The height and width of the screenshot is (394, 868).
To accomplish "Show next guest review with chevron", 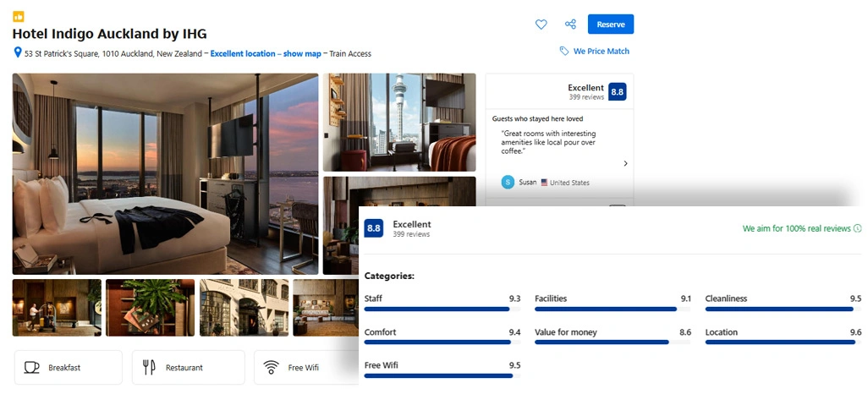I will click(625, 163).
